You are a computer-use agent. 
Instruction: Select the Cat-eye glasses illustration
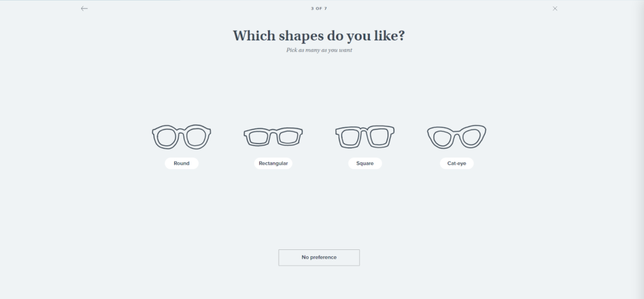click(457, 137)
